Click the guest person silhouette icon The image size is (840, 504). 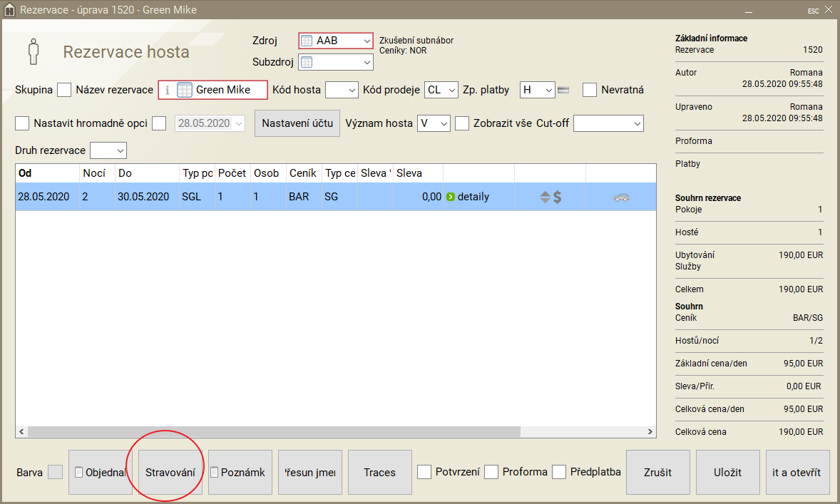[x=32, y=52]
